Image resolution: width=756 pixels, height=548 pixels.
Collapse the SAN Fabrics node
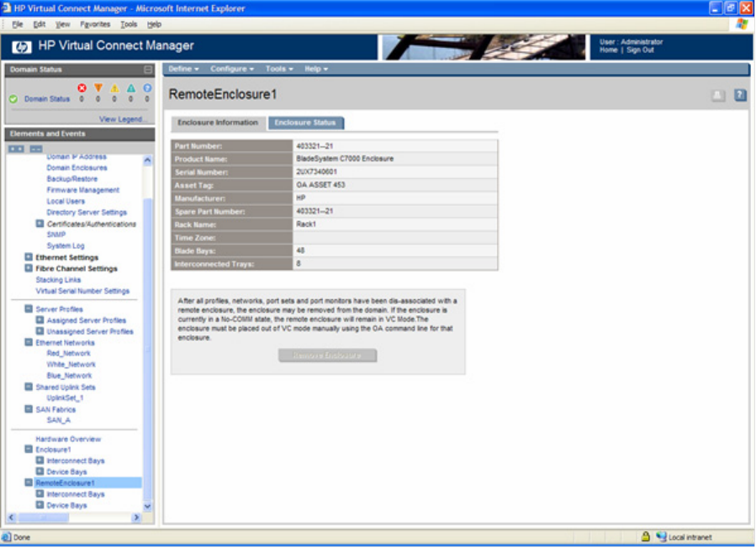pos(29,408)
